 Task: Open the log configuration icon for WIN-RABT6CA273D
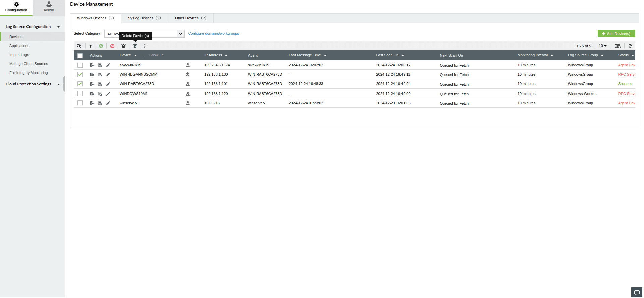(92, 84)
